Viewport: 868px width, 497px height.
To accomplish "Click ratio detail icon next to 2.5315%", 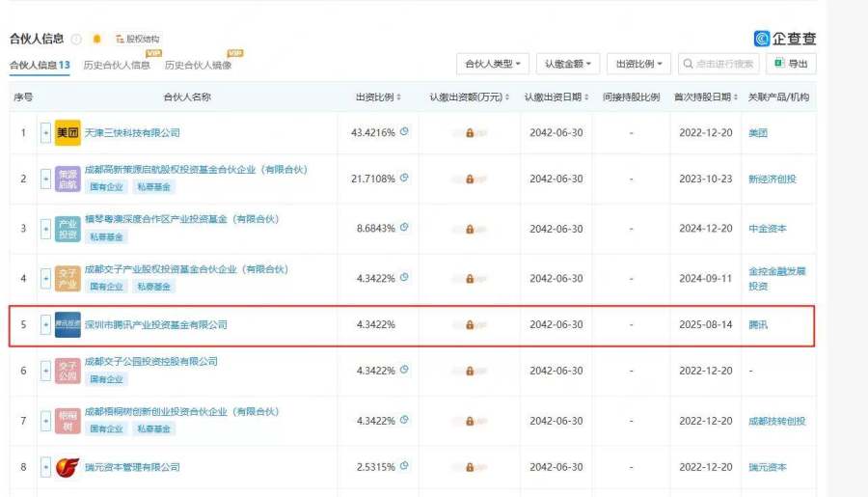I will pyautogui.click(x=404, y=466).
